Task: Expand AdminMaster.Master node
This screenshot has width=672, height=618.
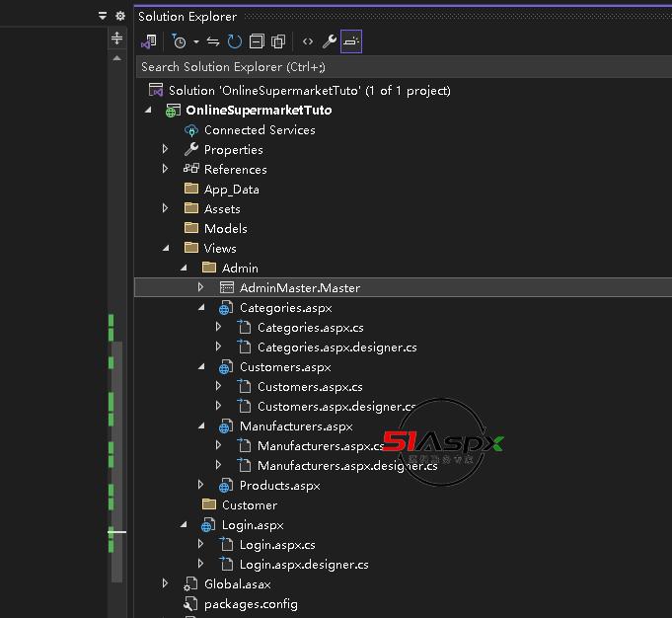Action: (x=201, y=287)
